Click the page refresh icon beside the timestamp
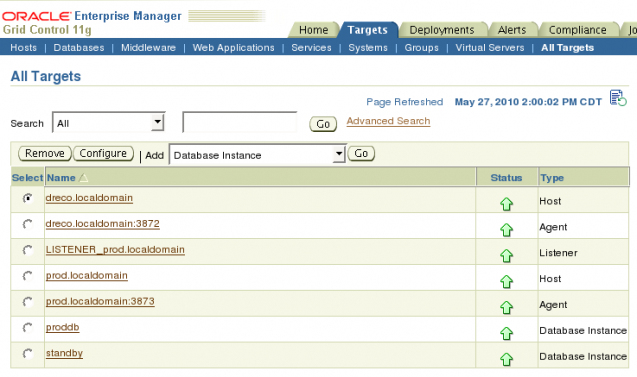This screenshot has width=637, height=377. pyautogui.click(x=618, y=98)
